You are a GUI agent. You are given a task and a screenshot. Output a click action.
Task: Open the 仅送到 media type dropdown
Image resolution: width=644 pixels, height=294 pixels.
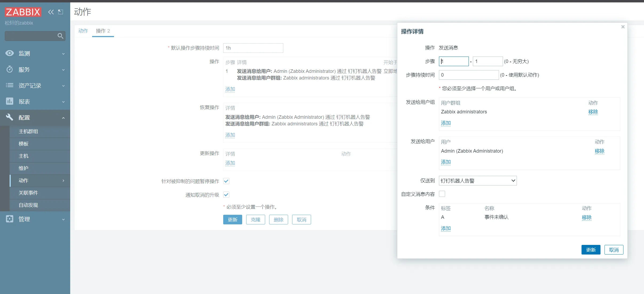coord(478,181)
